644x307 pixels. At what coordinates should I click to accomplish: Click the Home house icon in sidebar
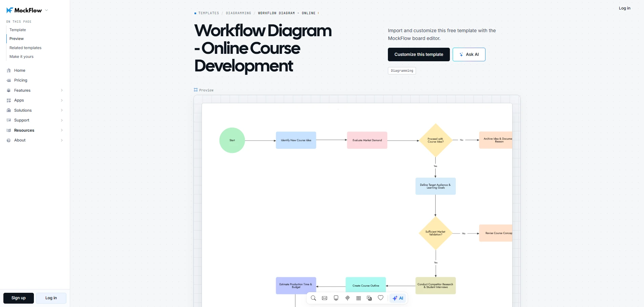click(x=9, y=70)
